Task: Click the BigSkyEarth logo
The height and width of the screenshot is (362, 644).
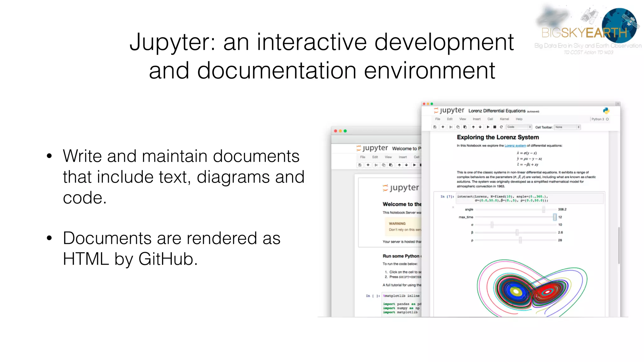Action: (587, 30)
